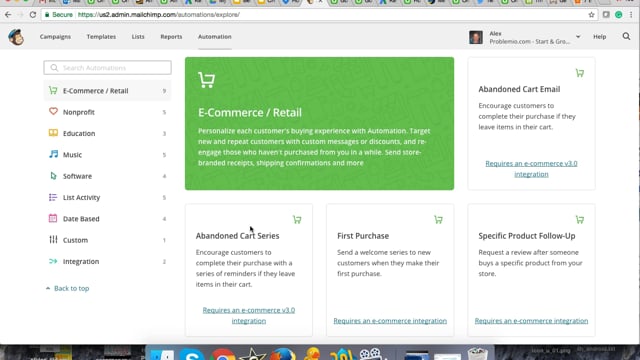Open Firefox from the dock
Image resolution: width=640 pixels, height=360 pixels.
coord(282,353)
